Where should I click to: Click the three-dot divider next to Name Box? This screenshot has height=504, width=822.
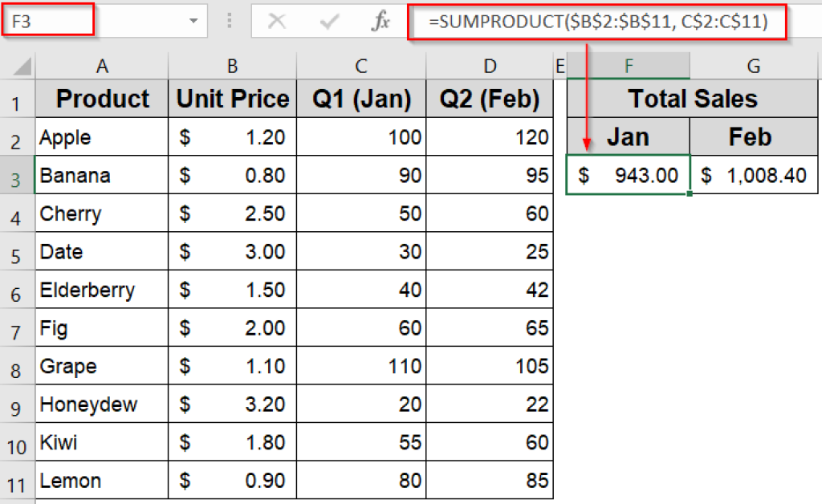coord(229,22)
